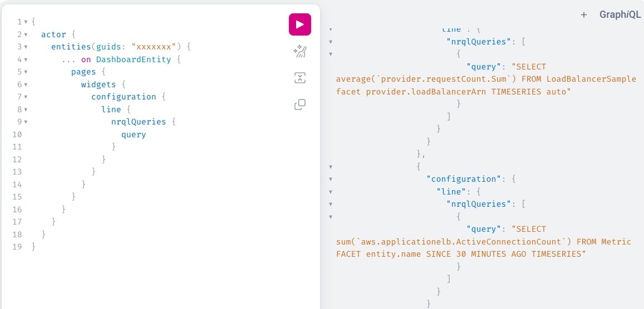Fold the configuration block on line 7
Screen dimensions: 644x309
point(26,97)
